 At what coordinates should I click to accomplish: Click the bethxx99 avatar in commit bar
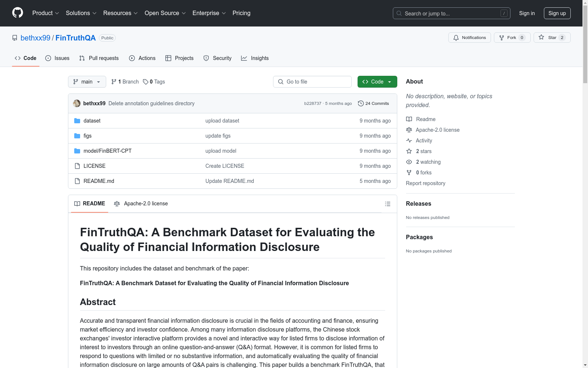(x=77, y=103)
